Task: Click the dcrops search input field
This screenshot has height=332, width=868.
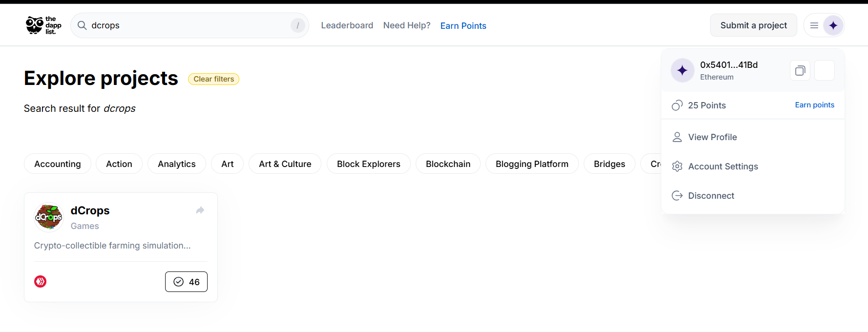Action: pos(190,25)
